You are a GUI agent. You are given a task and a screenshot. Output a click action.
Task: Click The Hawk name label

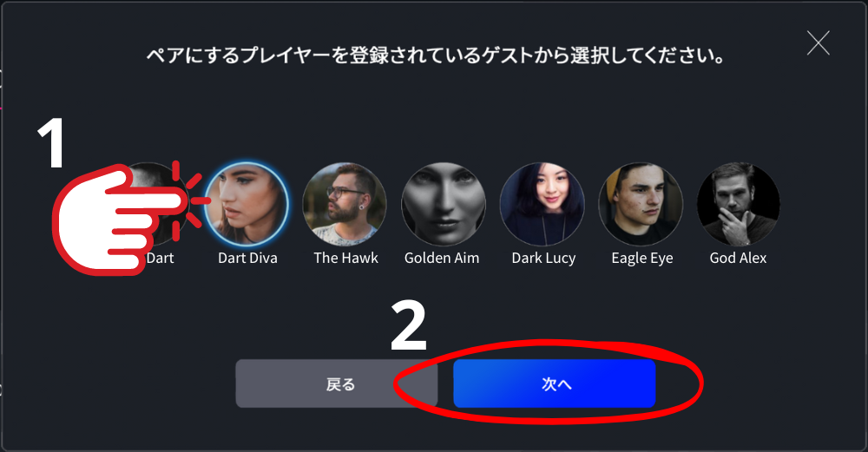pyautogui.click(x=346, y=258)
